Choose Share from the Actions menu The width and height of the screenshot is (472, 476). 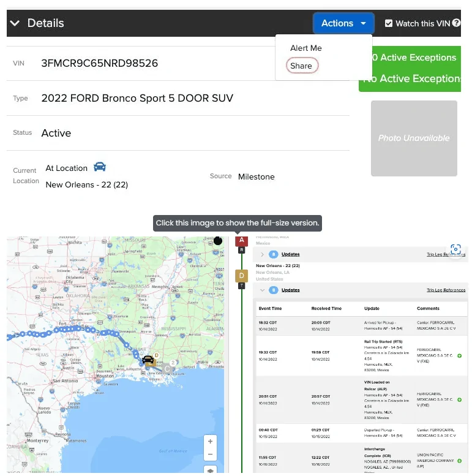point(302,66)
